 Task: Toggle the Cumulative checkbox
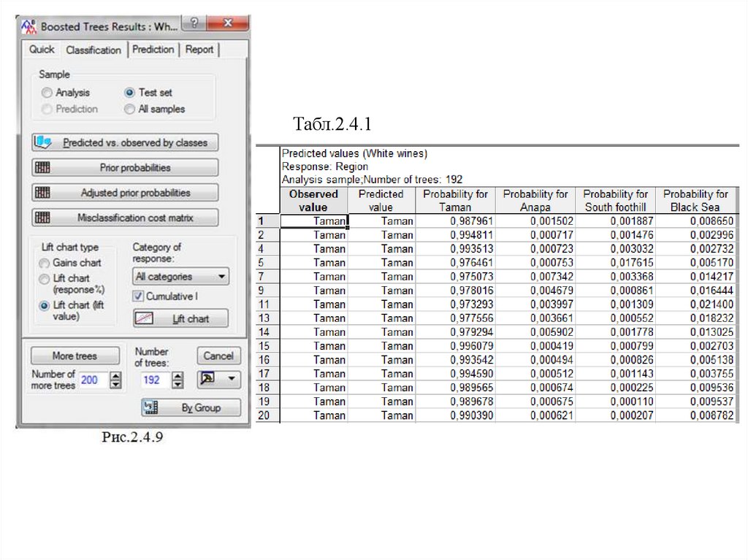click(x=138, y=296)
